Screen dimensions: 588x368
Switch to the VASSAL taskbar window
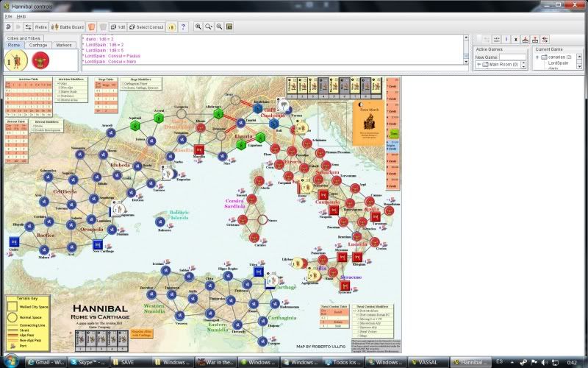[428, 362]
